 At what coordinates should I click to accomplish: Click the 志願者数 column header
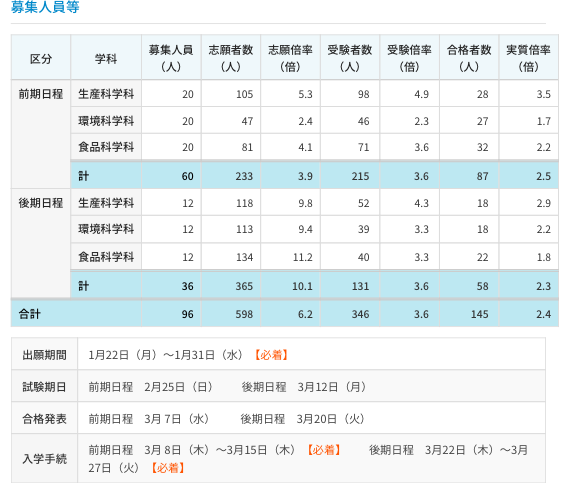pyautogui.click(x=231, y=58)
